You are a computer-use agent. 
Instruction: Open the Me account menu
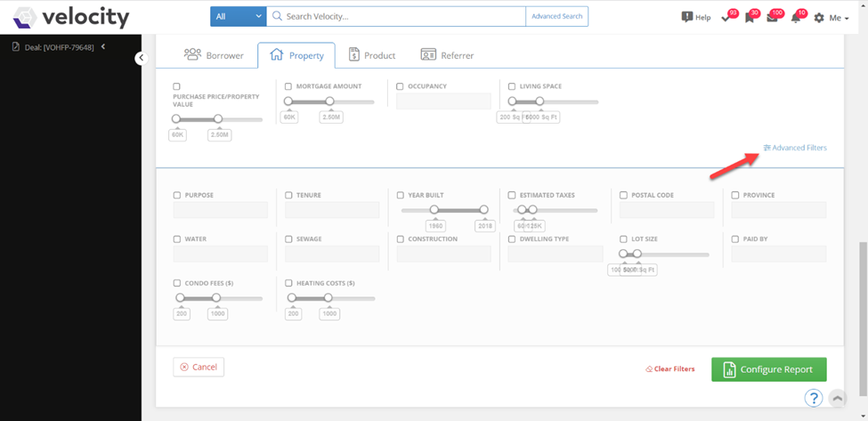click(x=839, y=18)
